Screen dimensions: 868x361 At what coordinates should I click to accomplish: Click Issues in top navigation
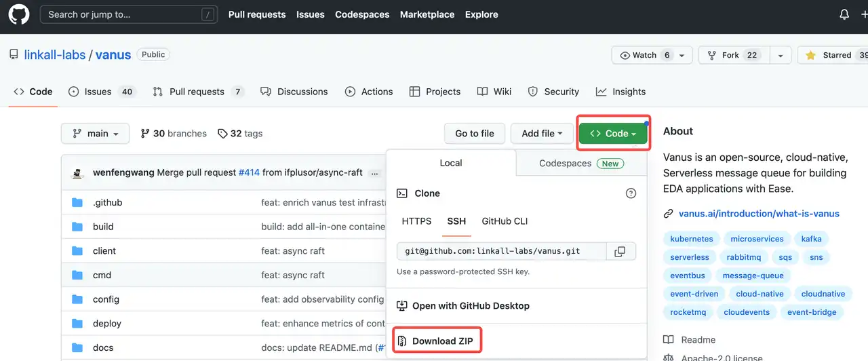pyautogui.click(x=311, y=14)
